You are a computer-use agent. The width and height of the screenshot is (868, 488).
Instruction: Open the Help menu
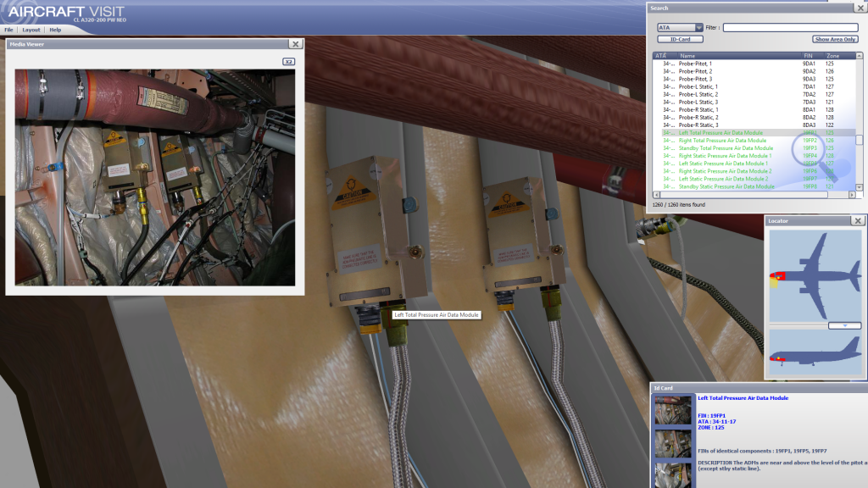tap(55, 30)
